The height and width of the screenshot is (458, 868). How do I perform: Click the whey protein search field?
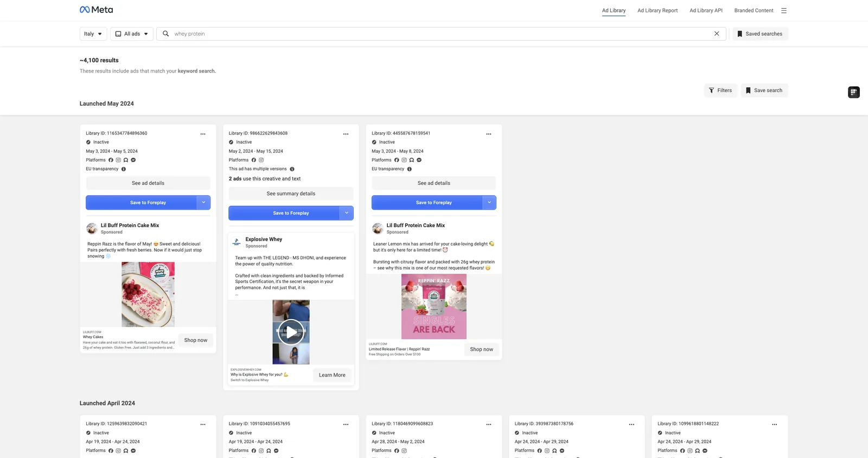pyautogui.click(x=442, y=34)
